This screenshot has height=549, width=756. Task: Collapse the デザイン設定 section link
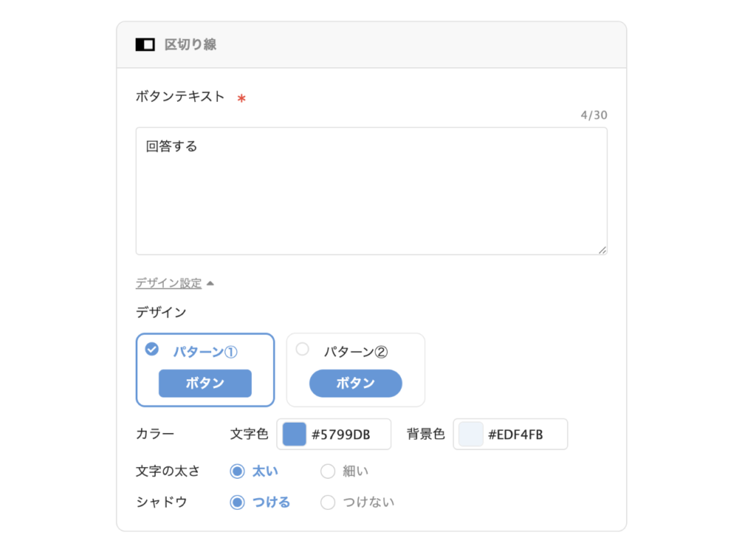tap(168, 283)
